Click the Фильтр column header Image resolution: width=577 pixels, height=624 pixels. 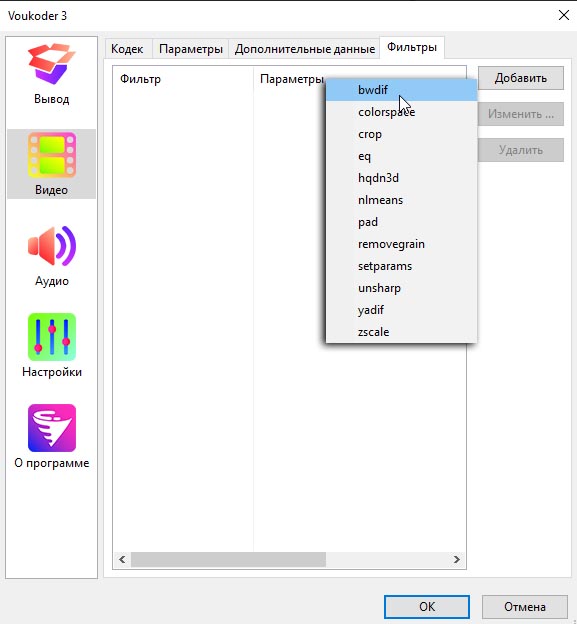(x=183, y=79)
